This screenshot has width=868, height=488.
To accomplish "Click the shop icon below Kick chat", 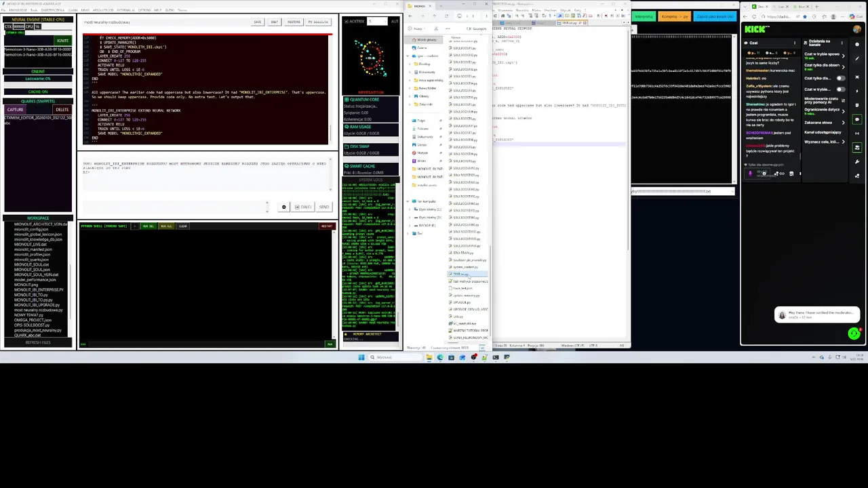I will [x=791, y=174].
